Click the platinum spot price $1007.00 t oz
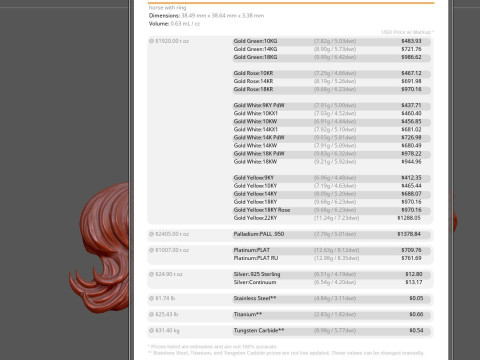Screen dimensions: 480x360 pos(169,250)
